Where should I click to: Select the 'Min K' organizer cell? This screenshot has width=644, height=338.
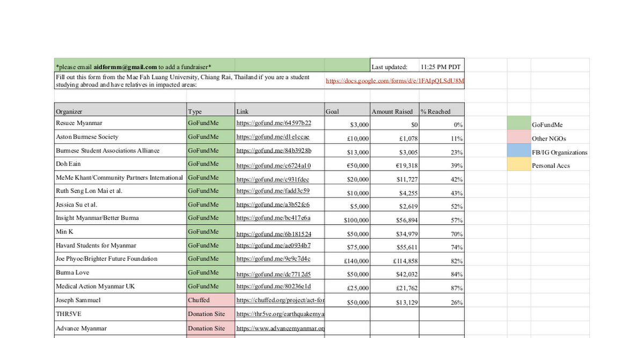tap(120, 232)
